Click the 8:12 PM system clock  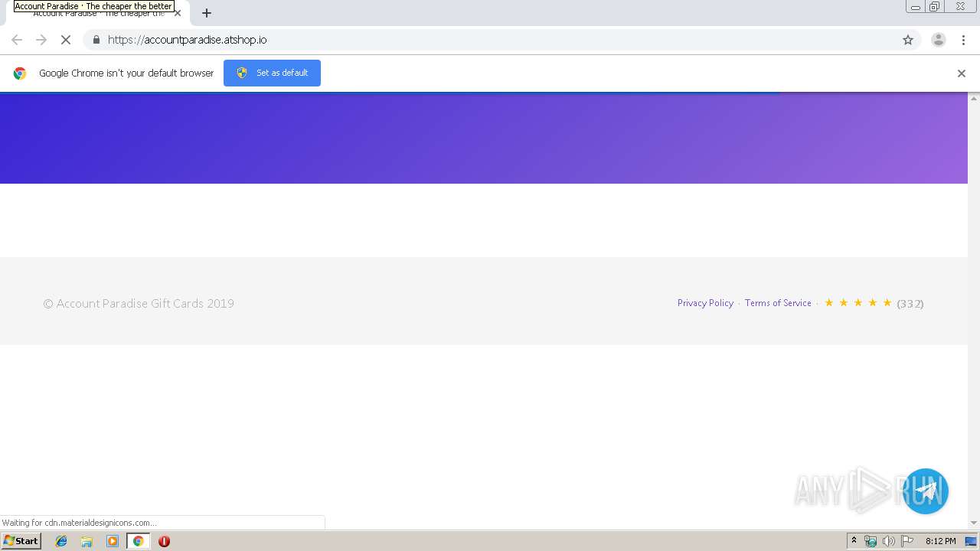(940, 541)
